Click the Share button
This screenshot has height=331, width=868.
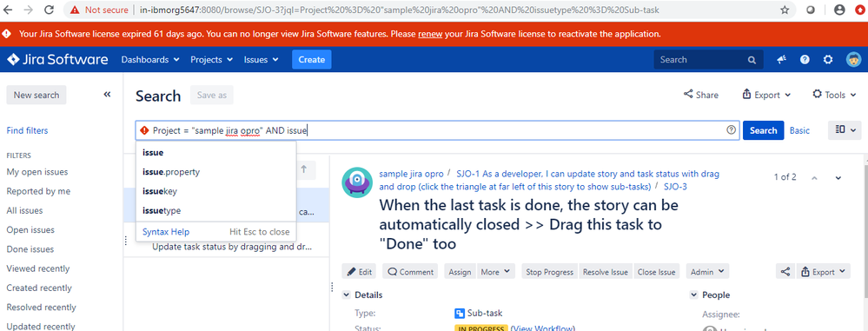tap(701, 95)
